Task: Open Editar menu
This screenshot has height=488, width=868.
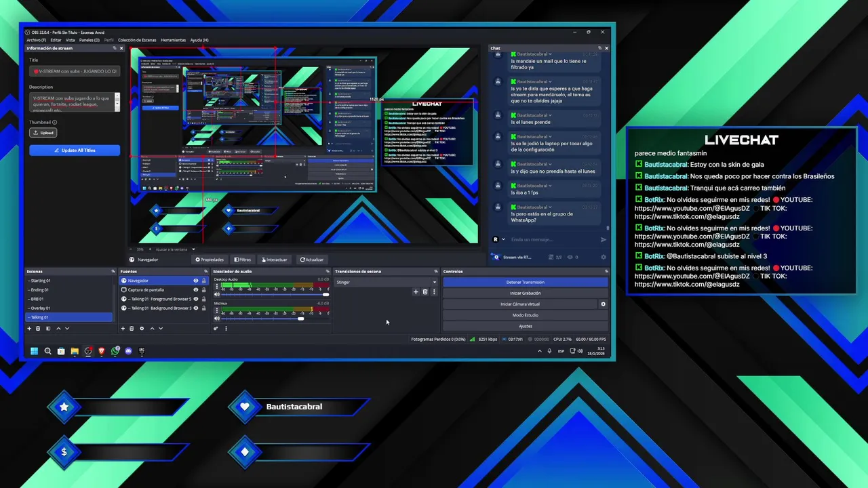Action: pyautogui.click(x=56, y=40)
